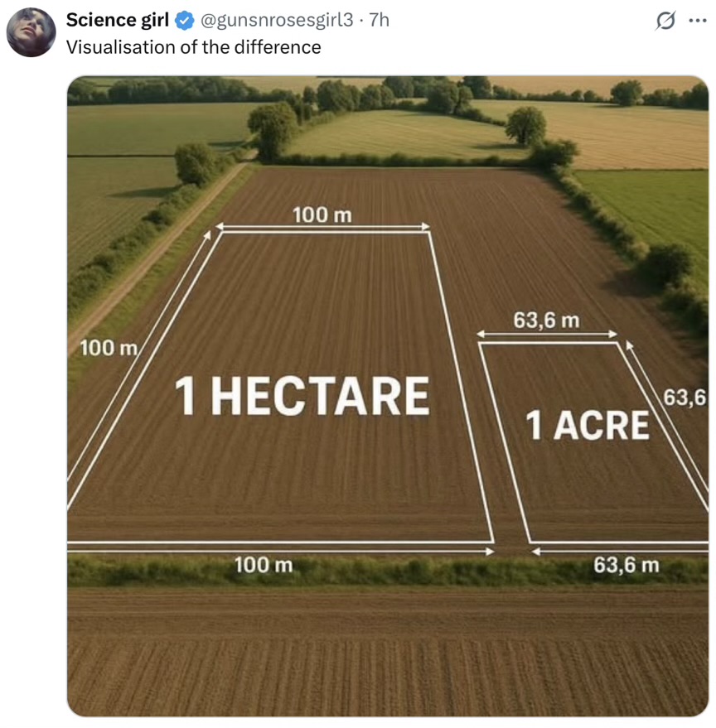Click the bottom "100 m" label under the hectare
716x728 pixels.
tap(264, 565)
